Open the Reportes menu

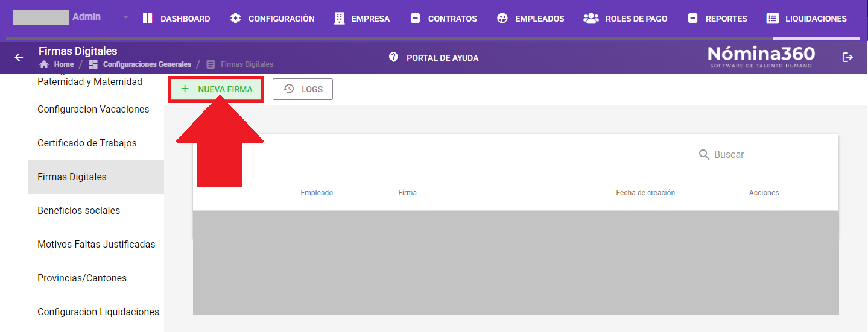717,19
